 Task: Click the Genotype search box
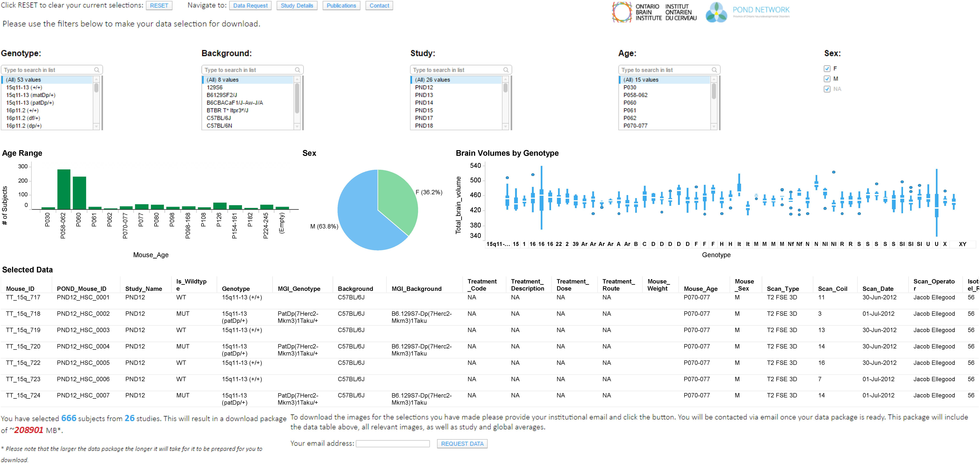tap(52, 70)
